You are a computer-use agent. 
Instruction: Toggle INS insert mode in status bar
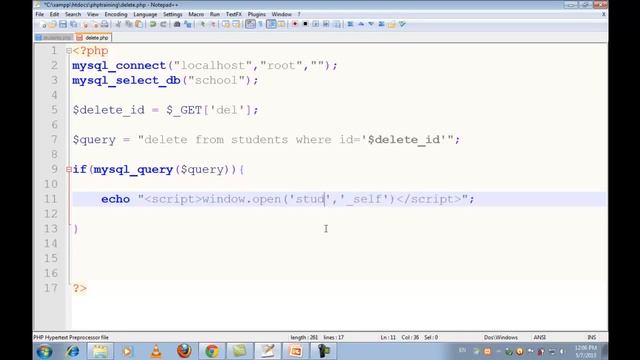coord(591,338)
